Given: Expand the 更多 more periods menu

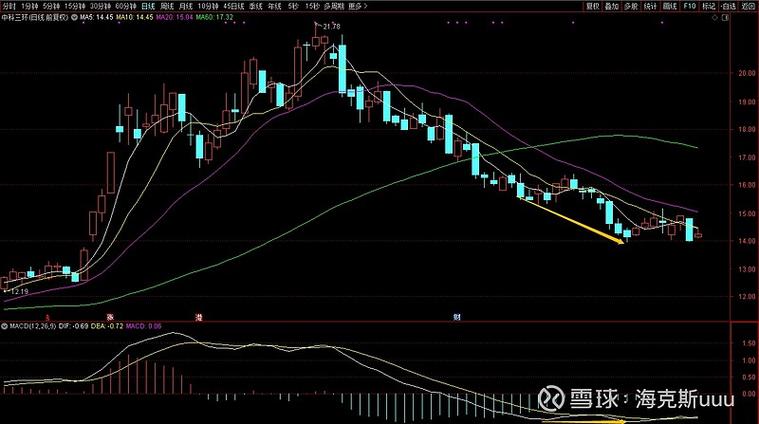Looking at the screenshot, I should (358, 6).
